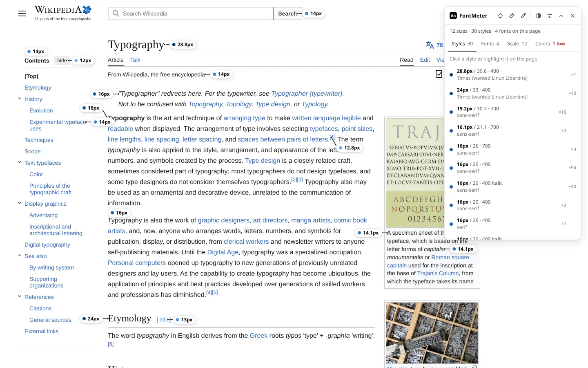Open FontMeter settings sliders icon

point(550,16)
